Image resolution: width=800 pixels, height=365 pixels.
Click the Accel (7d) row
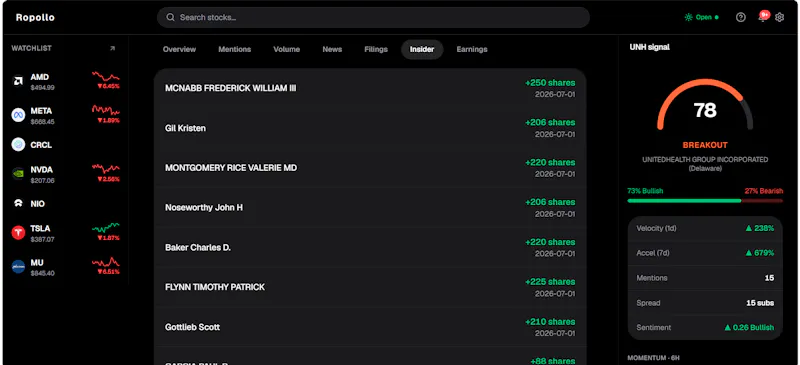pos(705,253)
